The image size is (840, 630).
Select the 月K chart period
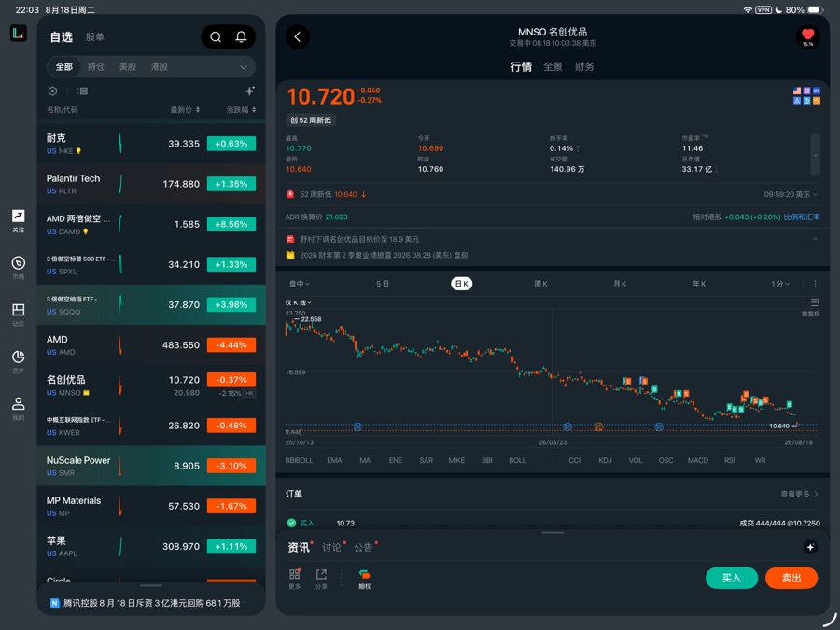[x=620, y=284]
